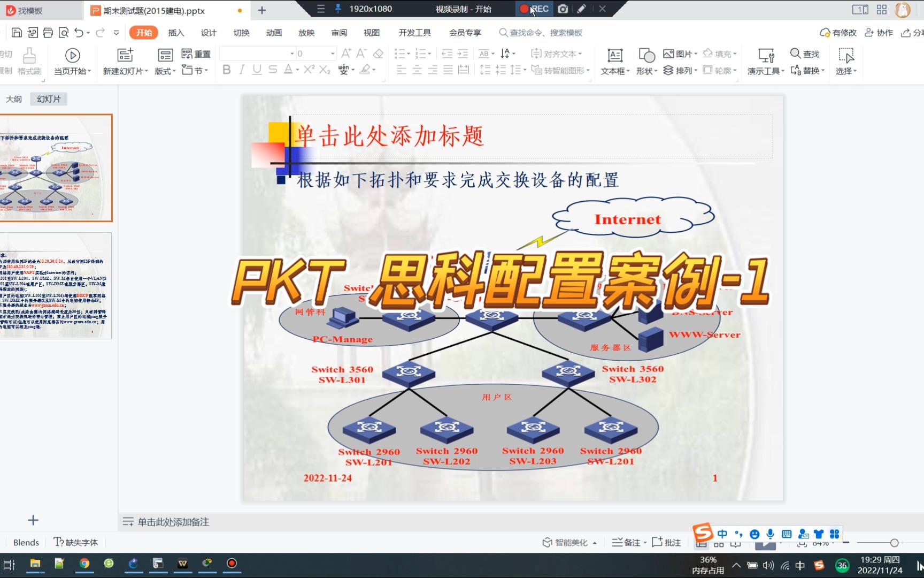Select the format painter 格式刷 icon
Image resolution: width=924 pixels, height=578 pixels.
pyautogui.click(x=28, y=60)
